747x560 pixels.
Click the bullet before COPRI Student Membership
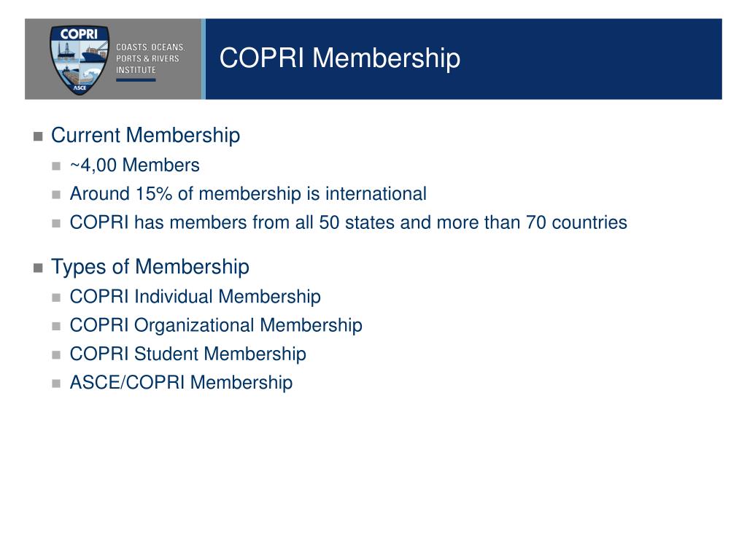(56, 355)
